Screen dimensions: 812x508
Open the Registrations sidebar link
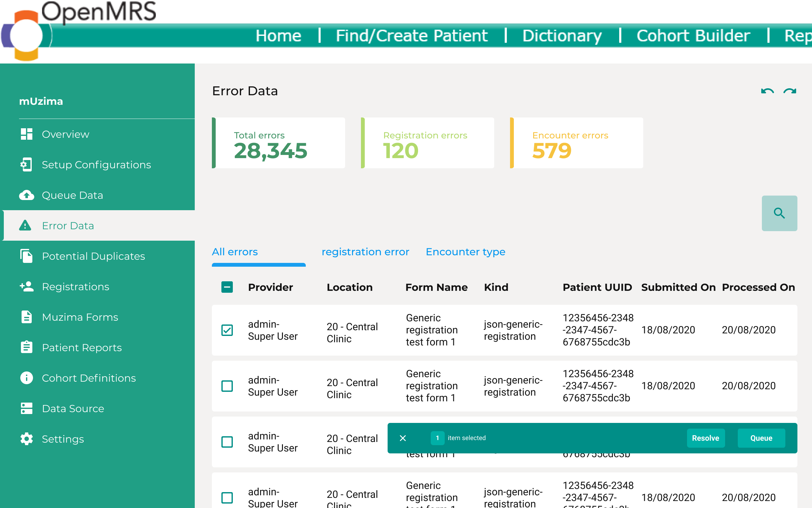coord(76,287)
